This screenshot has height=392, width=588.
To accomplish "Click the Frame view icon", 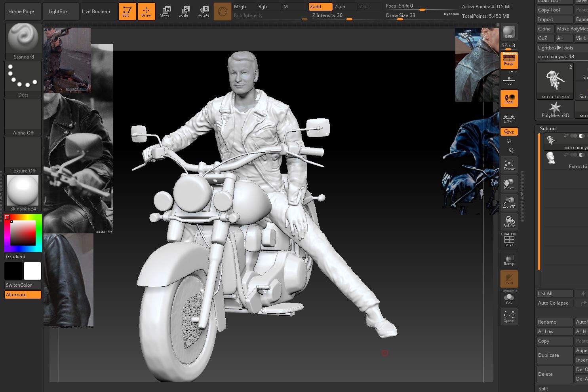I will pyautogui.click(x=509, y=165).
